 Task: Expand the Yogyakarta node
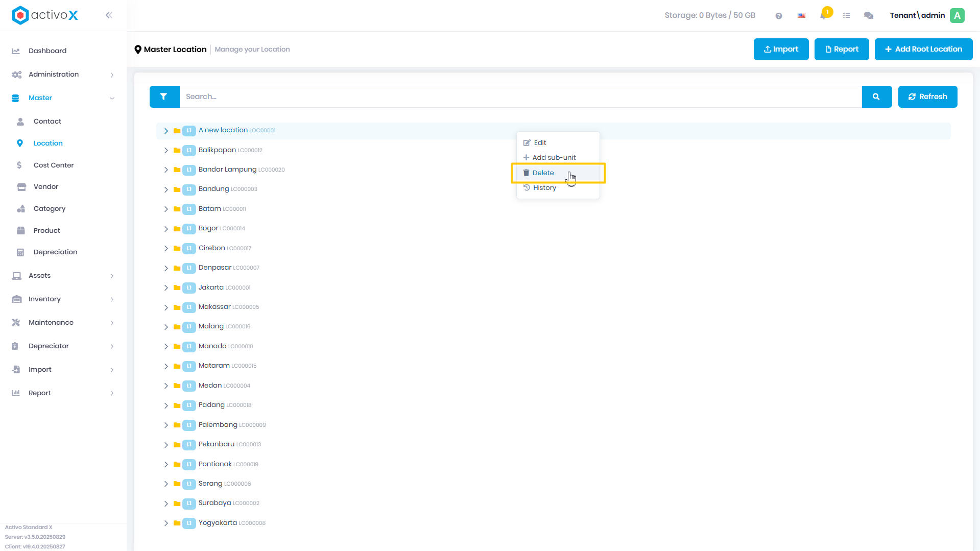(x=166, y=523)
